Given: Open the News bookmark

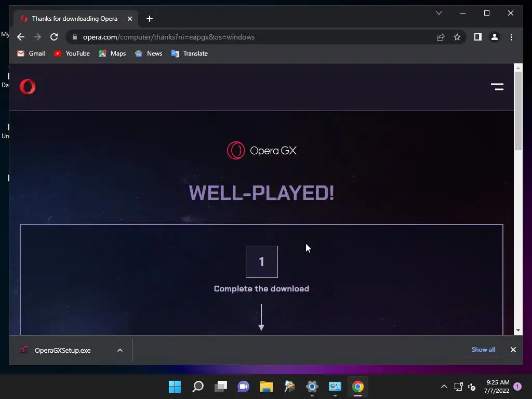Looking at the screenshot, I should tap(148, 54).
